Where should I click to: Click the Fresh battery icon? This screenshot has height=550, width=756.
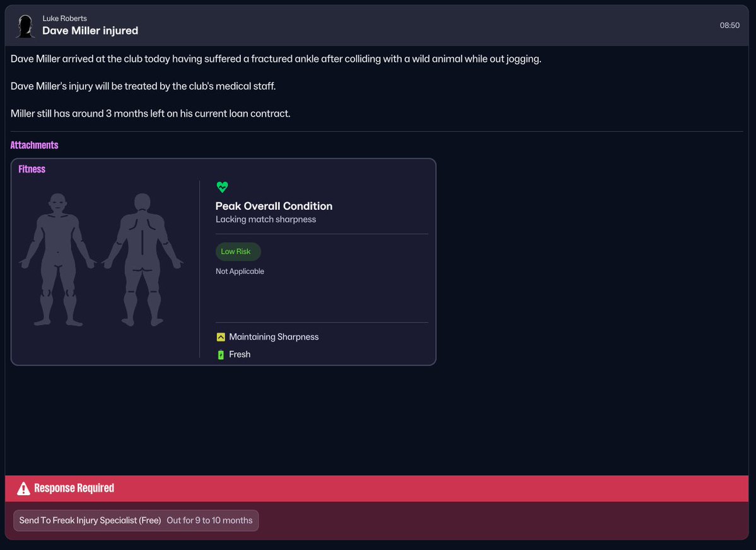point(221,355)
